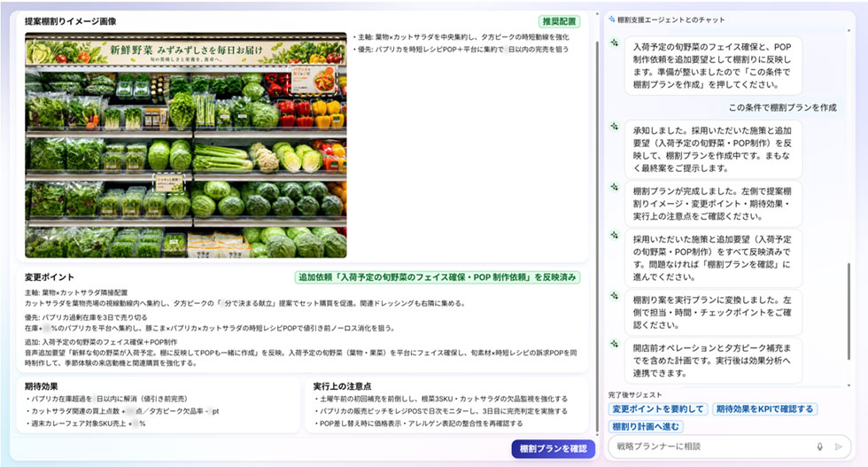The height and width of the screenshot is (467, 868).
Task: Click the bullet POP差し替え時に価格表示
Action: click(x=419, y=424)
